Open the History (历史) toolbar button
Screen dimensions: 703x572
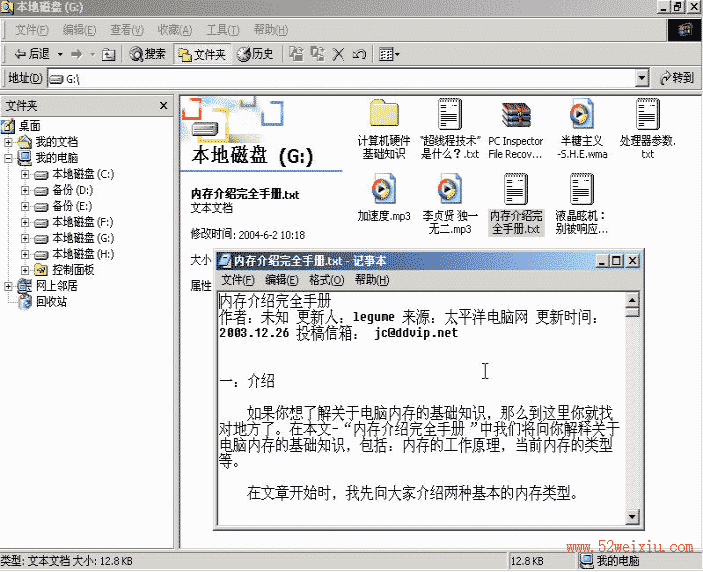[x=255, y=54]
